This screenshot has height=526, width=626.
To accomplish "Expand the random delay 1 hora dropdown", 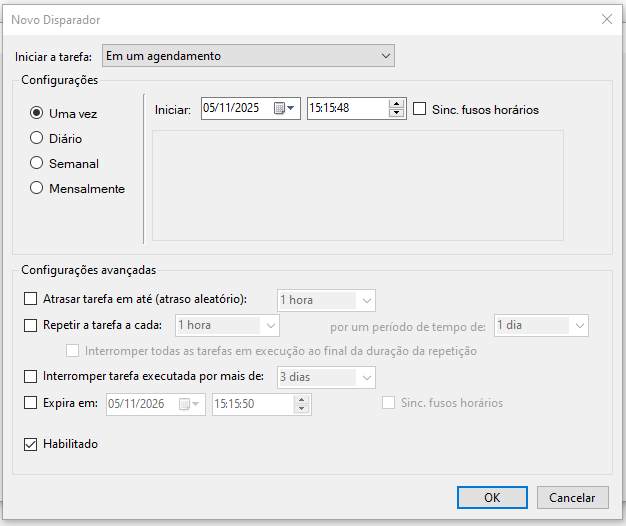I will (x=326, y=301).
